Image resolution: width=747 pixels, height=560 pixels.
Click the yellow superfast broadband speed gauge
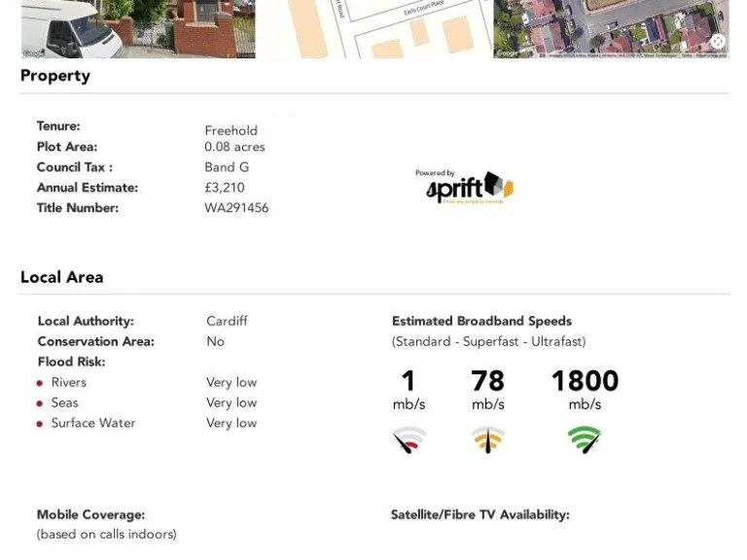click(x=487, y=439)
